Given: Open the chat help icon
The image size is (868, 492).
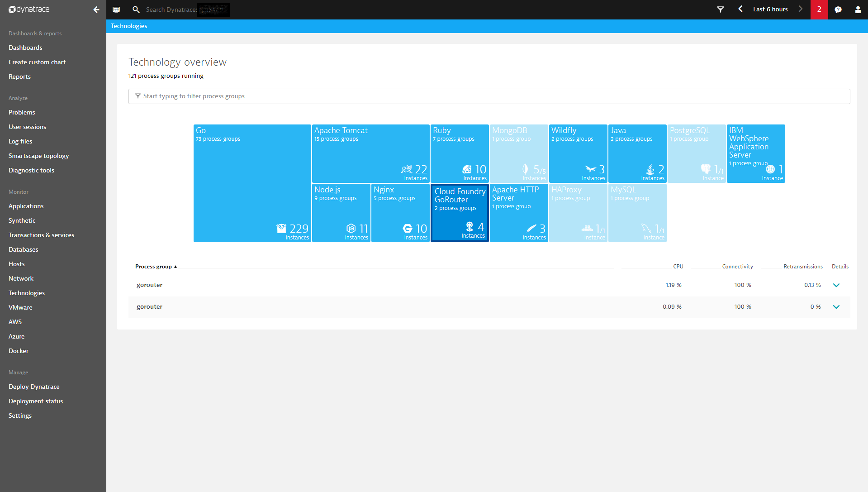Looking at the screenshot, I should click(x=838, y=10).
